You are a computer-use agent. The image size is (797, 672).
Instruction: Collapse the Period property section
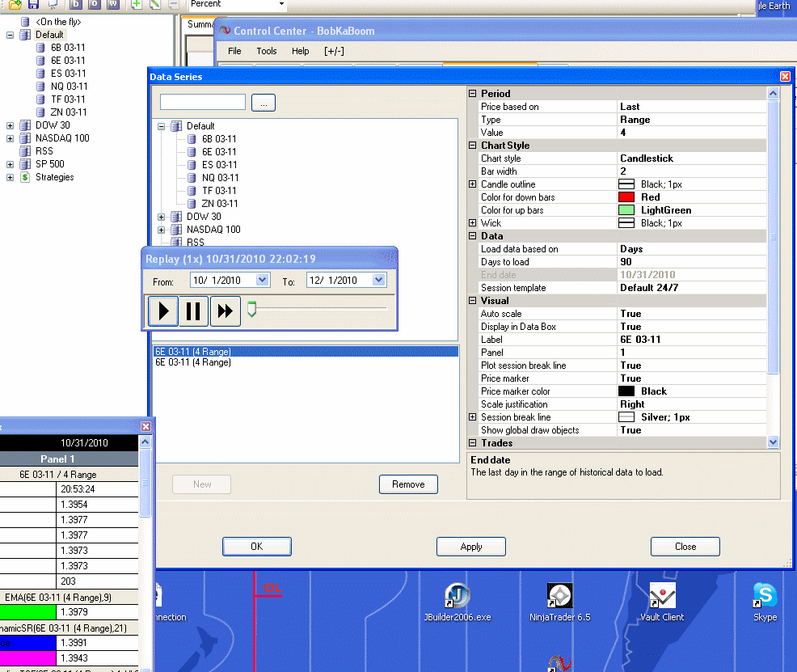click(x=472, y=94)
